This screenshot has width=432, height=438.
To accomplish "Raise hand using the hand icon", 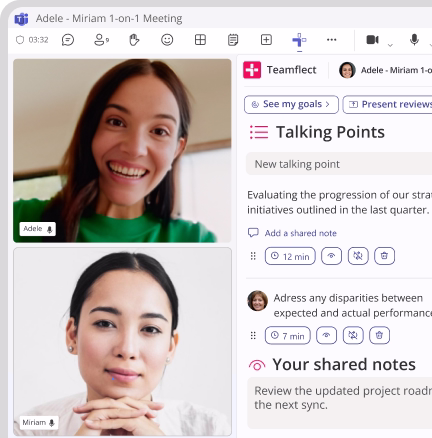I will 134,40.
